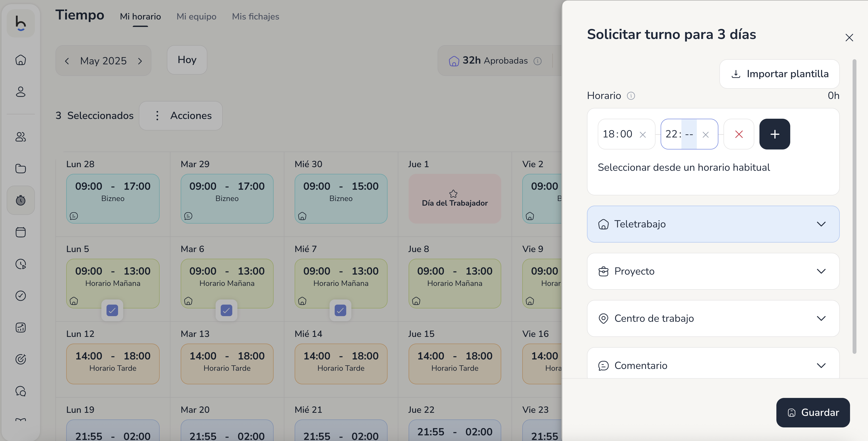Uncheck the Lun 5 shift checkbox
This screenshot has height=441, width=868.
[x=112, y=310]
